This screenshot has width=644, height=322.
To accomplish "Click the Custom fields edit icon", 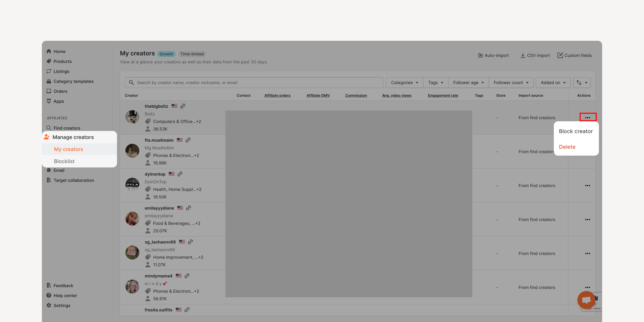I will click(560, 55).
